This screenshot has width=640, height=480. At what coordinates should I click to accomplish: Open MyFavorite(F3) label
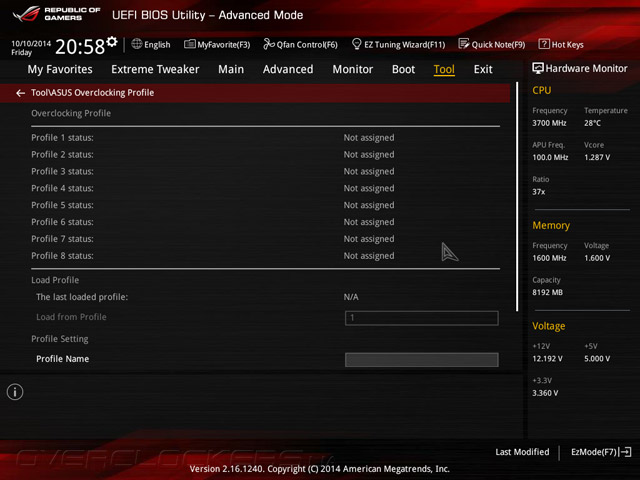pos(224,44)
